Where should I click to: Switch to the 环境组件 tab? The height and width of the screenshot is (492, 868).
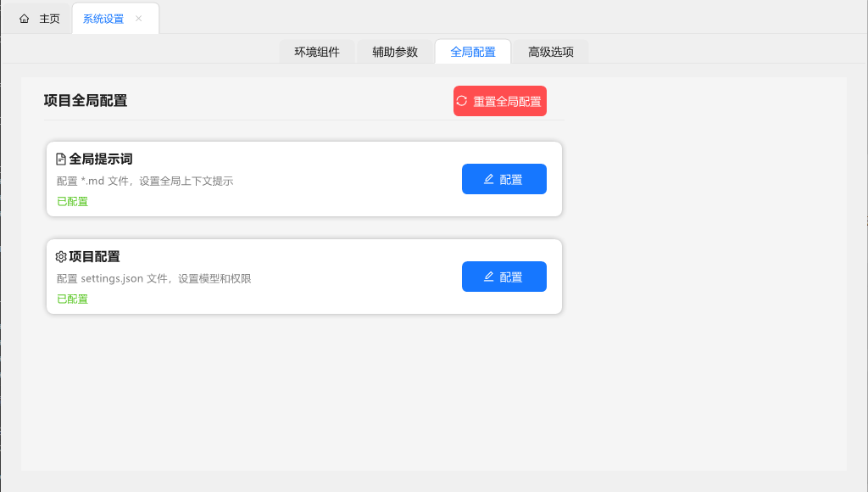click(317, 51)
